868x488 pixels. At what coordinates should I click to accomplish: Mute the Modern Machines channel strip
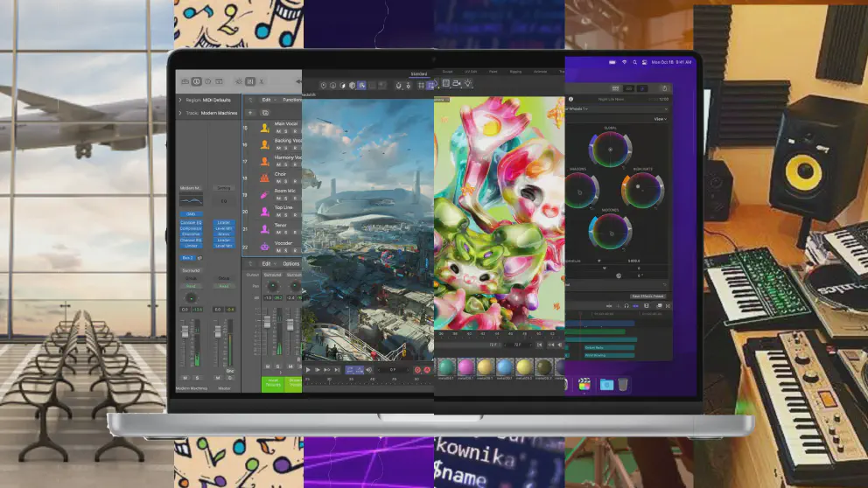click(185, 378)
